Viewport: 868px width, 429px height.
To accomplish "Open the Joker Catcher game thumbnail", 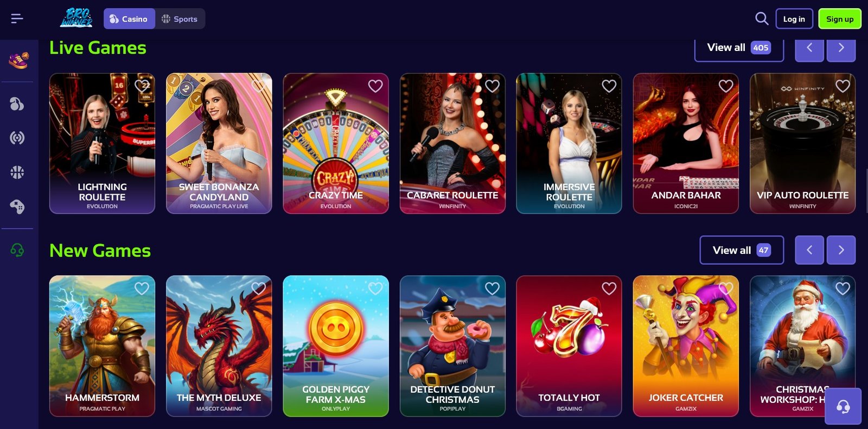I will click(x=686, y=346).
